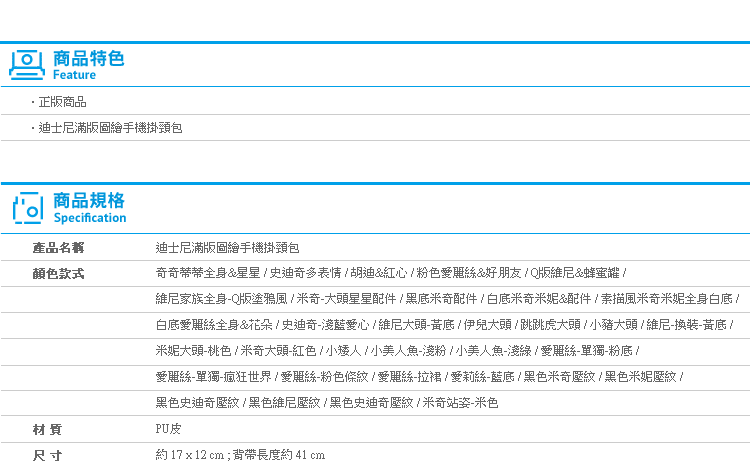The image size is (750, 476).
Task: Select color option 米妮大頭-桃色
Action: [193, 351]
